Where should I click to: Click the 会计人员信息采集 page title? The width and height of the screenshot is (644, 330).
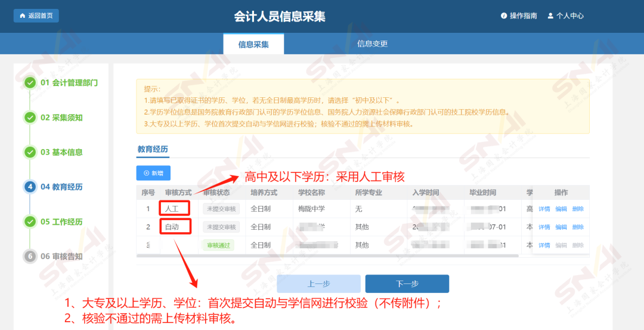280,17
